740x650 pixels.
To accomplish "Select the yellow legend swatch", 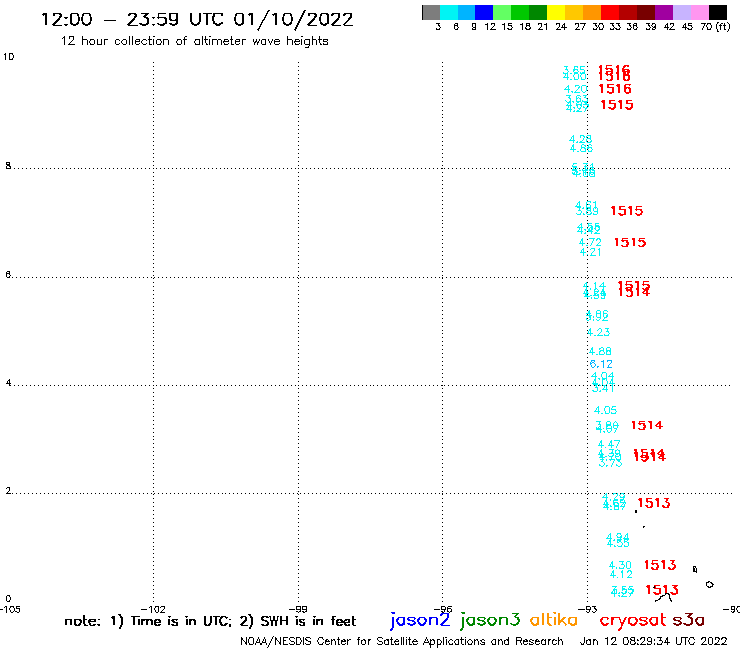I will click(556, 12).
